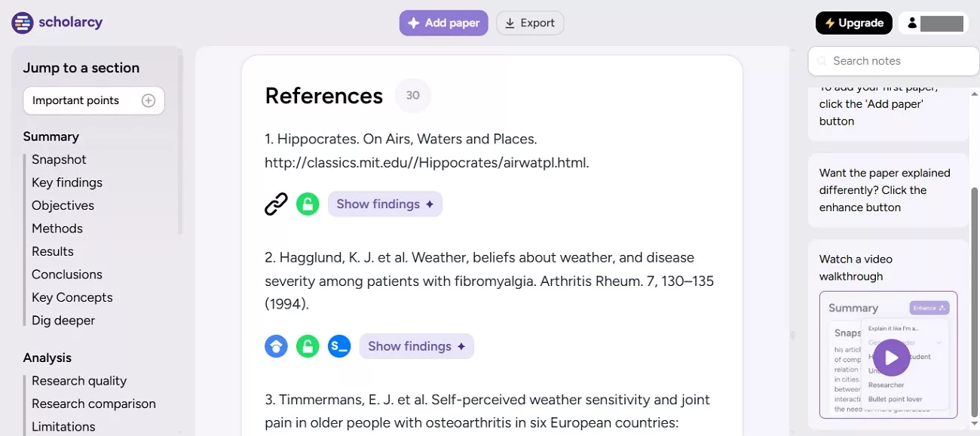The width and height of the screenshot is (980, 436).
Task: Click the Export button
Action: 530,23
